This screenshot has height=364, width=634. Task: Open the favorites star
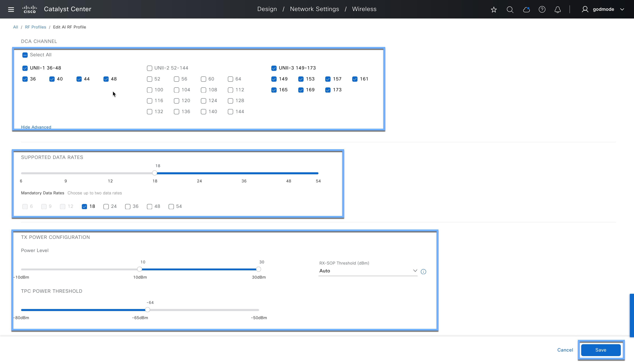pos(494,10)
